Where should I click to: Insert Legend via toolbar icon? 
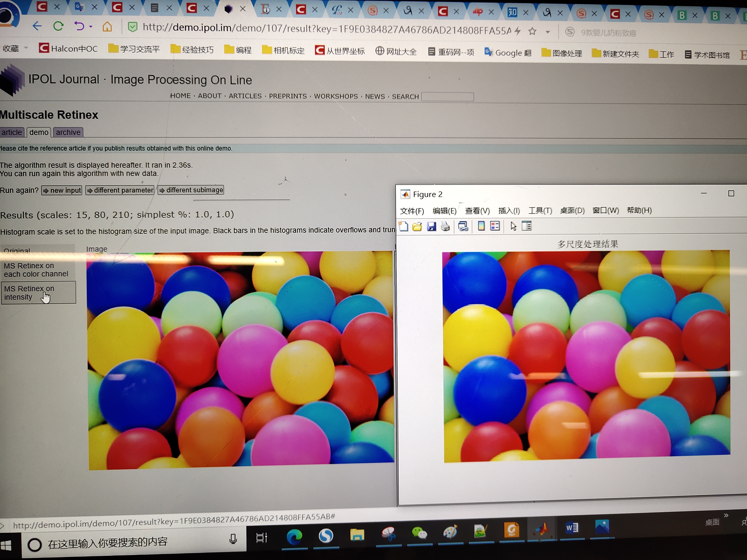point(495,226)
